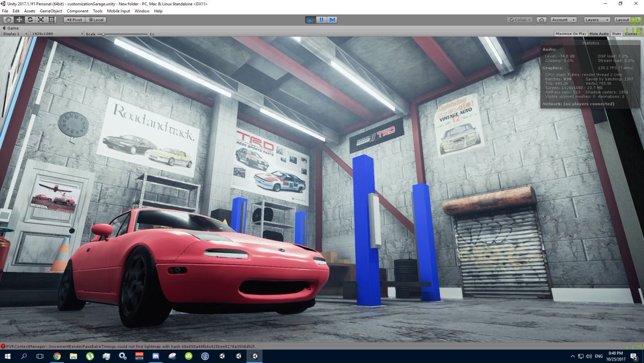Open the Mobile Input menu
This screenshot has height=363, width=644.
119,11
